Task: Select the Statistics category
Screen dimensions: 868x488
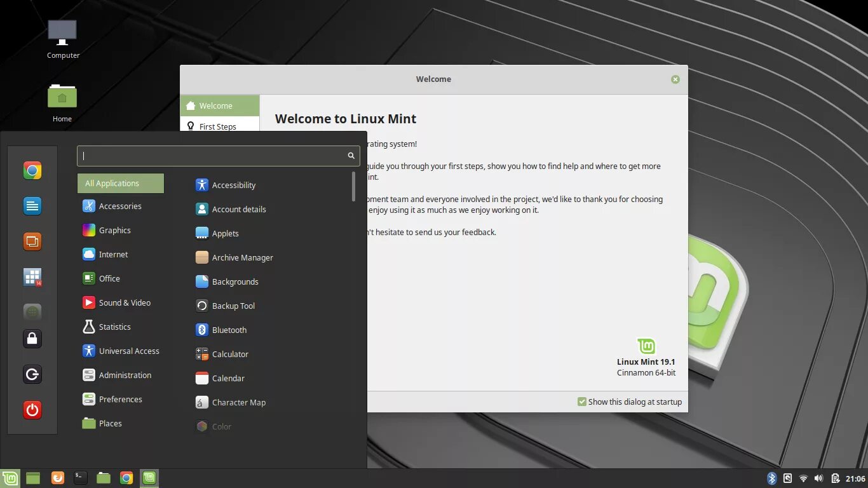Action: pos(121,327)
